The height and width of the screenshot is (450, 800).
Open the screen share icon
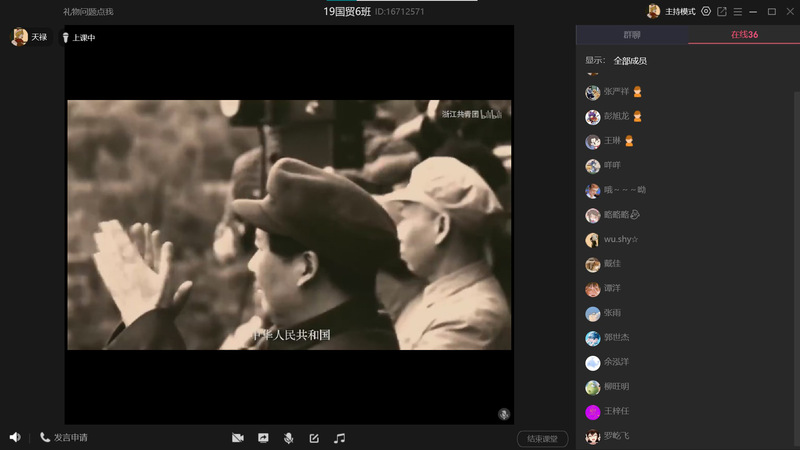point(263,438)
